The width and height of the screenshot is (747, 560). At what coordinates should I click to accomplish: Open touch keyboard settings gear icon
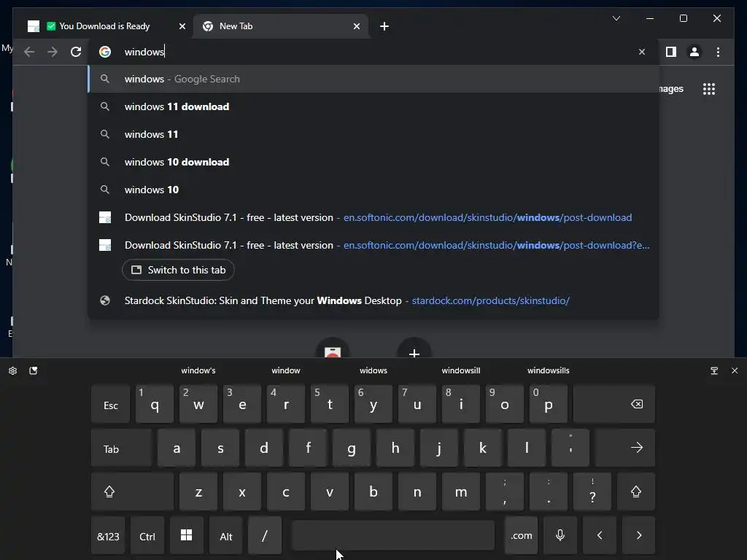tap(13, 370)
